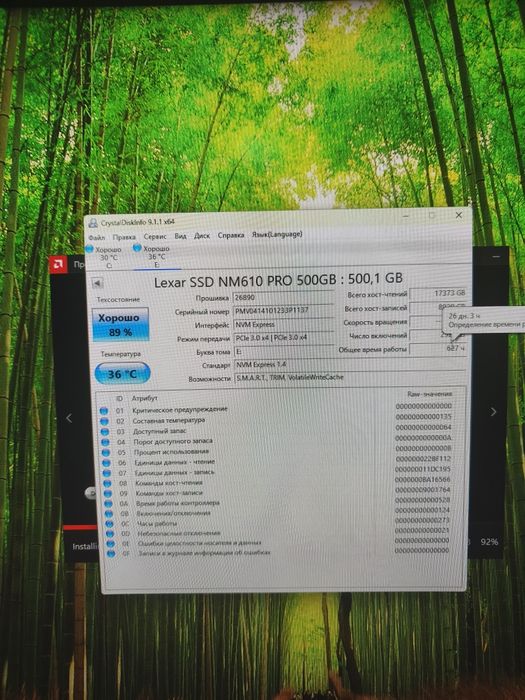Click the status icon for 0A Время работы контроллера
The height and width of the screenshot is (700, 525).
[x=108, y=504]
